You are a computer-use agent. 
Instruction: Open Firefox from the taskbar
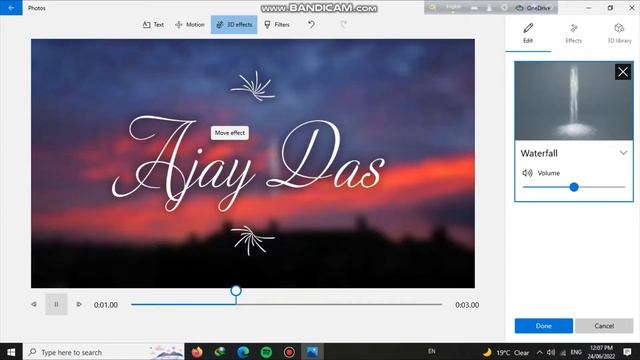pyautogui.click(x=197, y=352)
